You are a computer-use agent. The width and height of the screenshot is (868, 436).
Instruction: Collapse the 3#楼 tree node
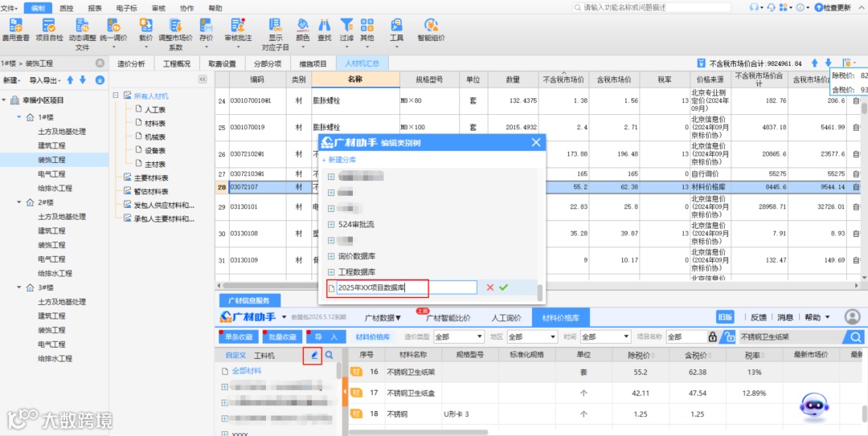click(18, 287)
